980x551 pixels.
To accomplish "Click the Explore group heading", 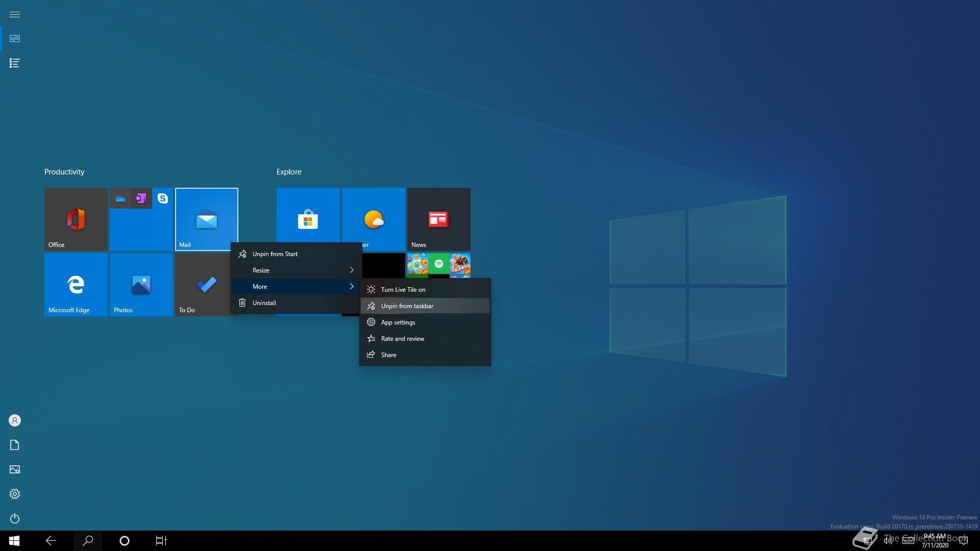I will [289, 172].
